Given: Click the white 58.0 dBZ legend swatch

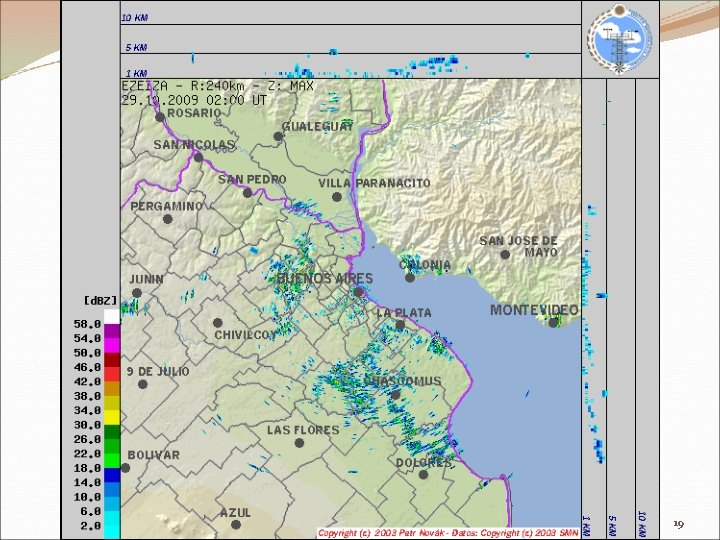Looking at the screenshot, I should tap(112, 317).
